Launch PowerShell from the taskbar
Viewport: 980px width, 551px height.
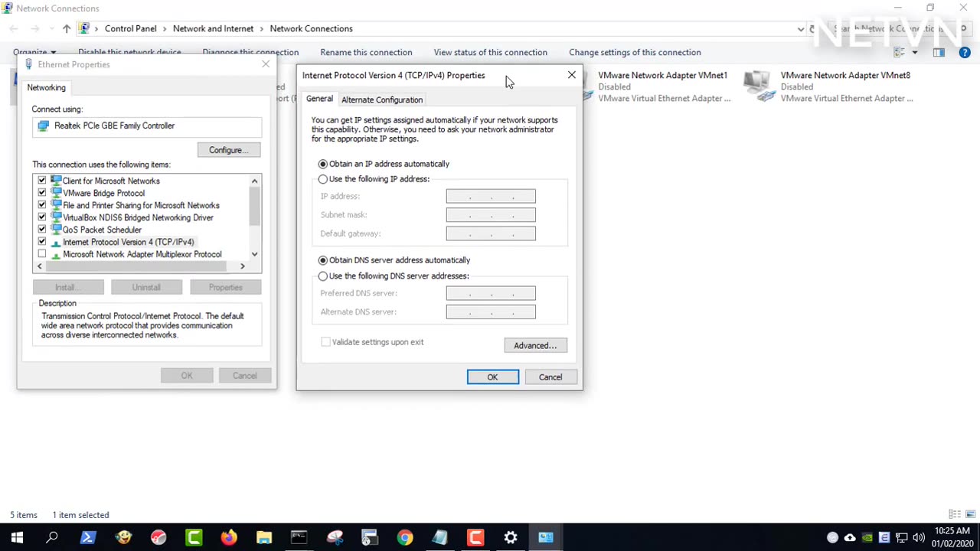[x=87, y=537]
